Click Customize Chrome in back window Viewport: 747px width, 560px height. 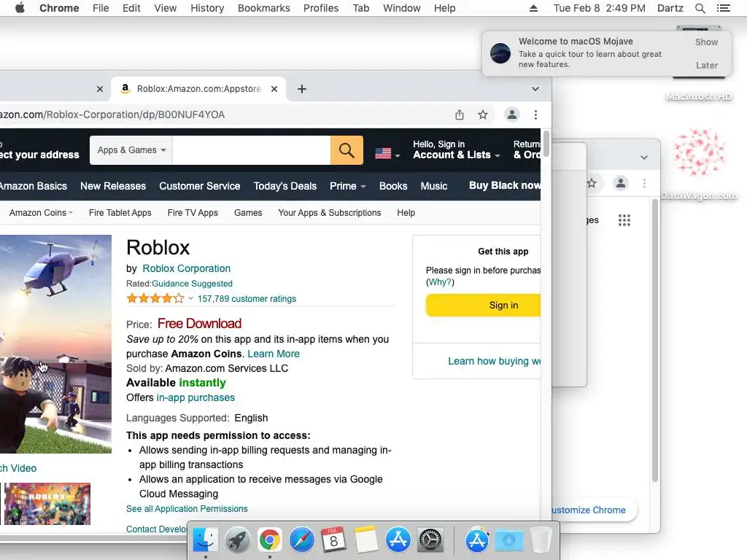[589, 510]
